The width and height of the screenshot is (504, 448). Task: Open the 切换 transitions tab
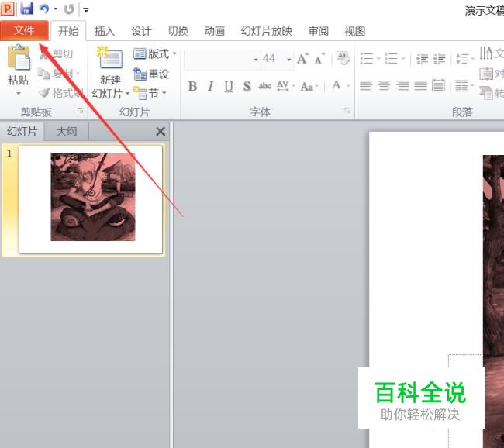coord(178,31)
